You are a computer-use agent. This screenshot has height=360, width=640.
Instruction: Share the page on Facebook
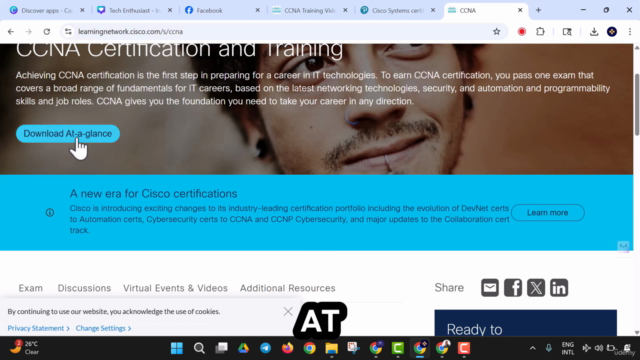click(x=513, y=288)
